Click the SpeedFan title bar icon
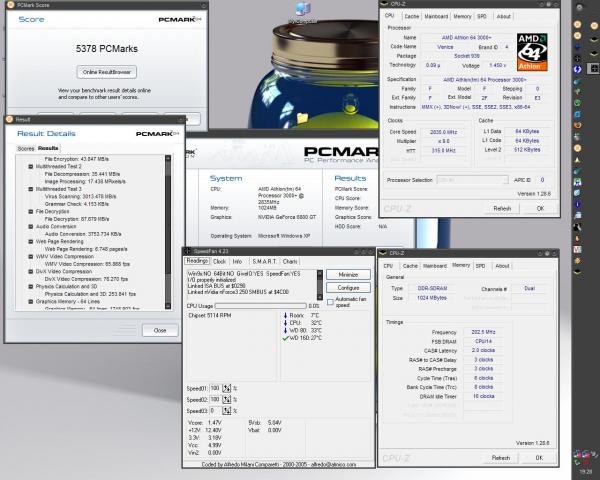Viewport: 600px width, 480px height. pos(188,251)
